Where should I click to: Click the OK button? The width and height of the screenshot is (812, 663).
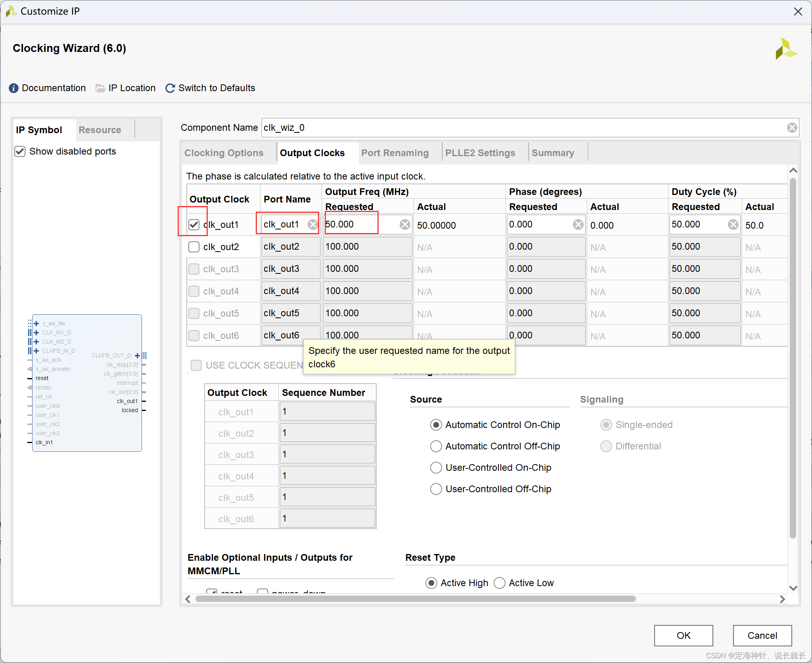click(x=683, y=635)
